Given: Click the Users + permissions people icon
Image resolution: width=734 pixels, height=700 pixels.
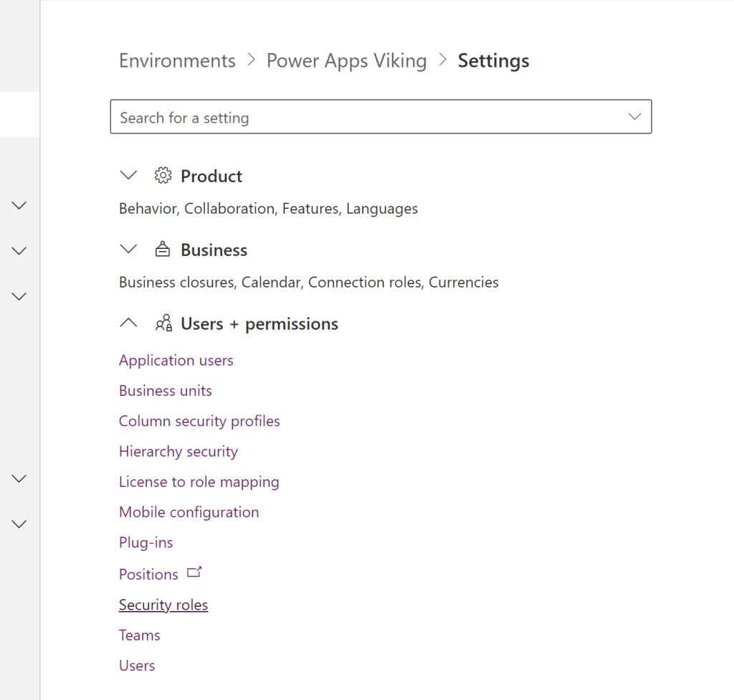Looking at the screenshot, I should [163, 323].
